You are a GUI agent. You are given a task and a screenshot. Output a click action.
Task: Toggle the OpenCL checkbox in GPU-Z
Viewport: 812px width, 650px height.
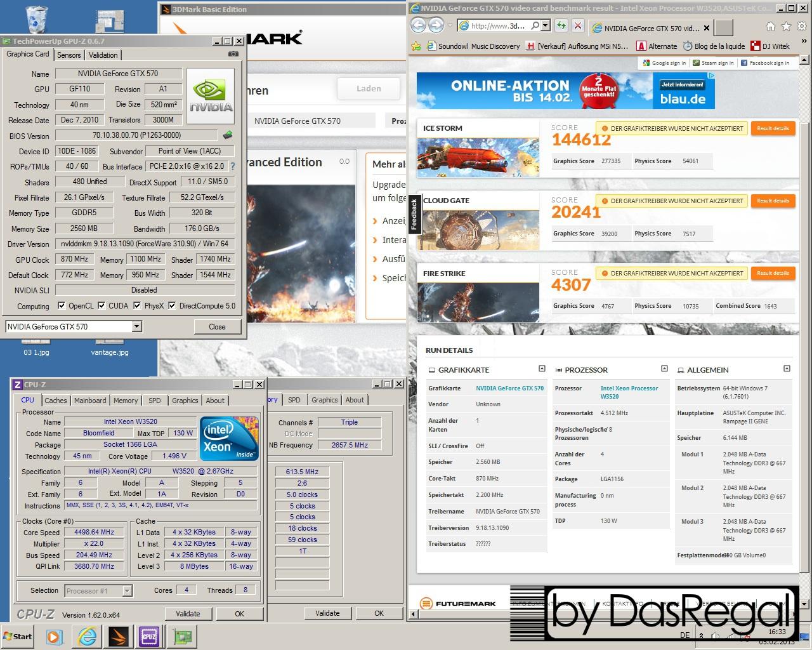[x=62, y=305]
